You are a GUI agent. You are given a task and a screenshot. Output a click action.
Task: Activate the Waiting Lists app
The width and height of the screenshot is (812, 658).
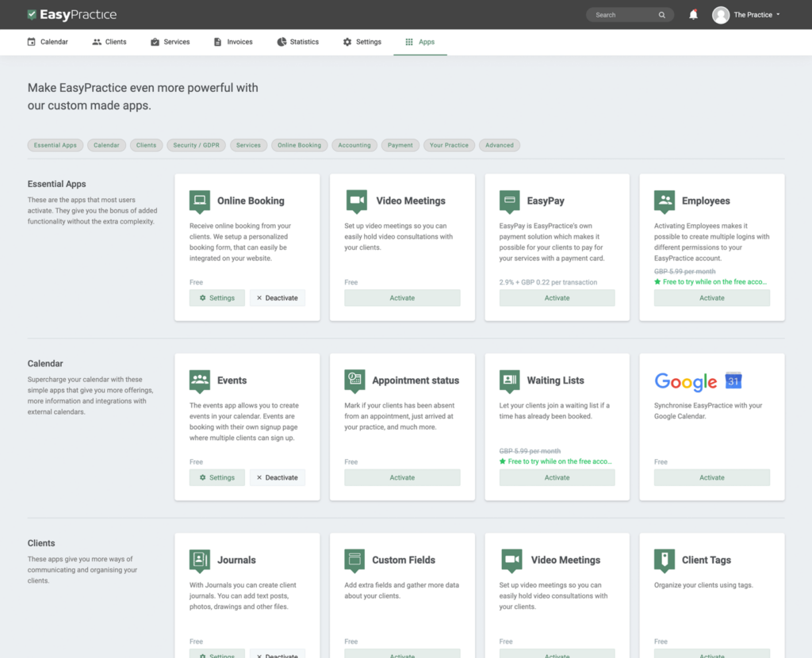(x=557, y=477)
